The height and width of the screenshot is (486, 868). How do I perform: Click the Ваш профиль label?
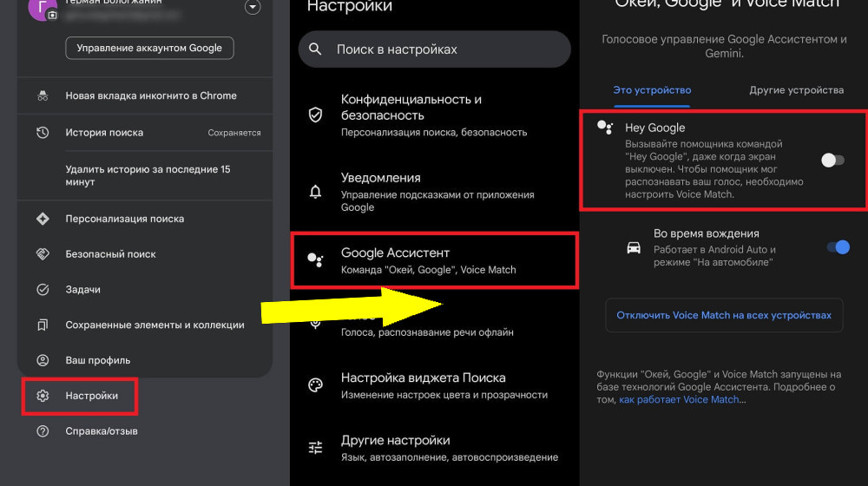[x=98, y=360]
